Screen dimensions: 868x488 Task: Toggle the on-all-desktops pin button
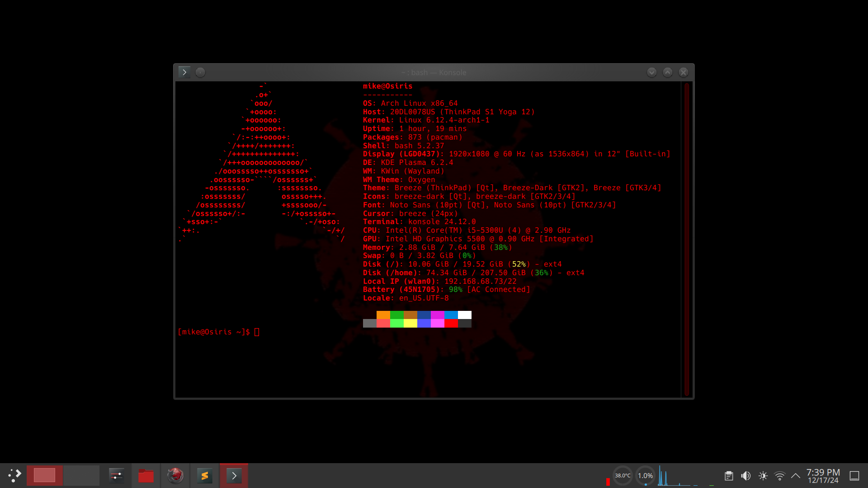pos(200,72)
